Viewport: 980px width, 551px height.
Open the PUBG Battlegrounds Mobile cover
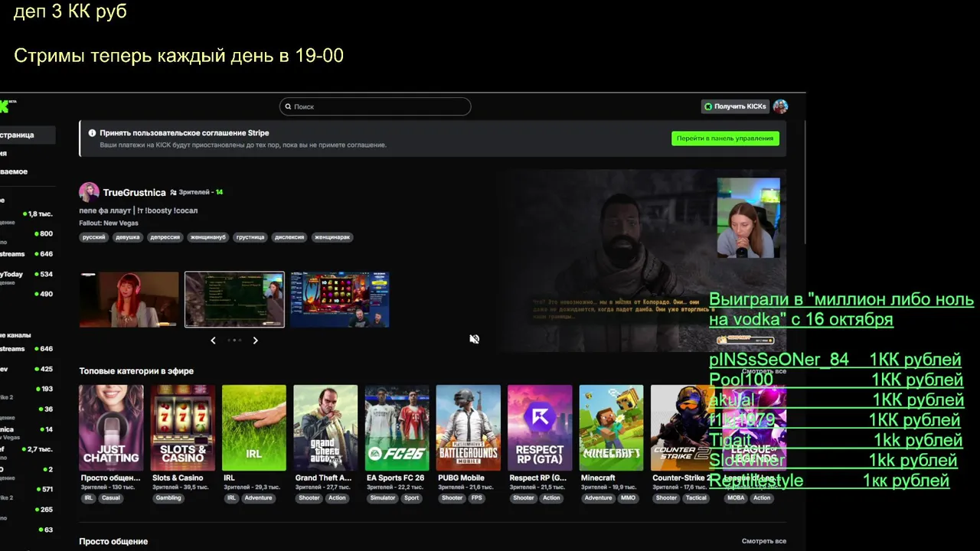468,428
